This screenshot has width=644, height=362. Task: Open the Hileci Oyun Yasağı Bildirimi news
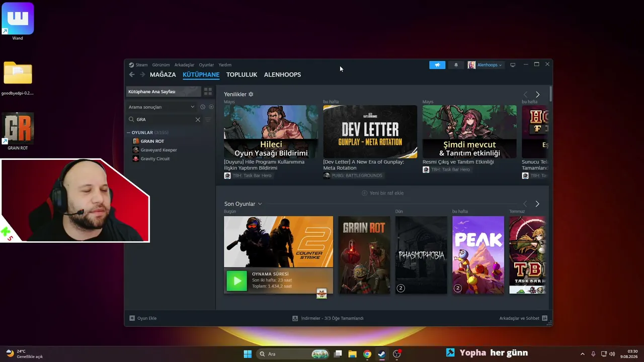pyautogui.click(x=271, y=132)
